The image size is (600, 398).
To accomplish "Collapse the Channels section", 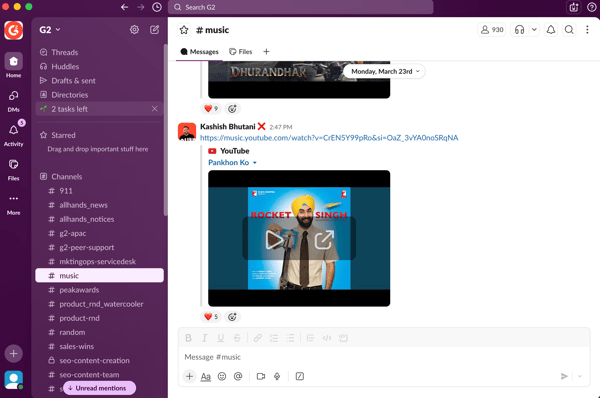I will (x=61, y=177).
